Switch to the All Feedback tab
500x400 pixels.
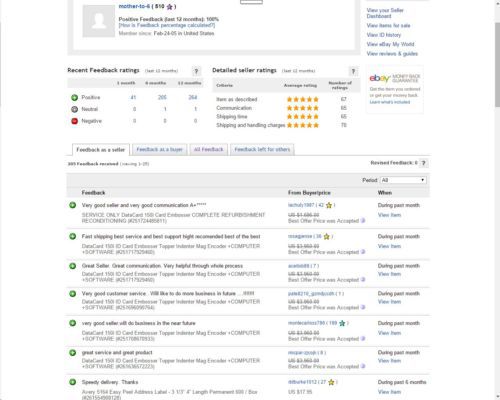[x=209, y=149]
